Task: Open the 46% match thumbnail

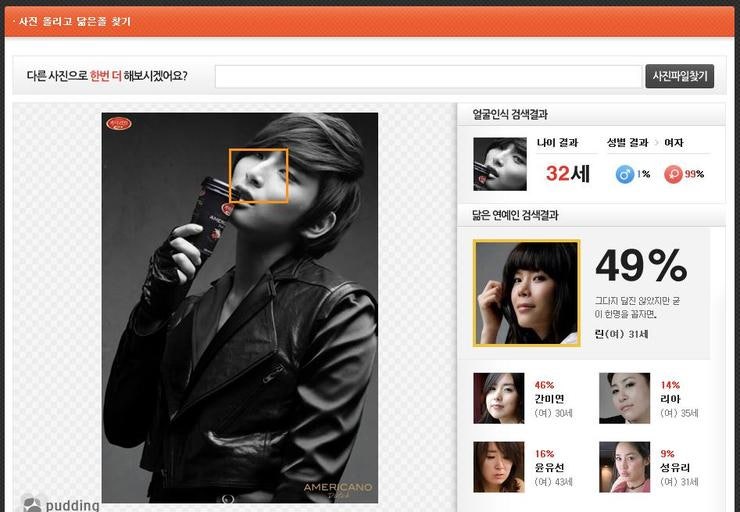Action: (x=499, y=398)
